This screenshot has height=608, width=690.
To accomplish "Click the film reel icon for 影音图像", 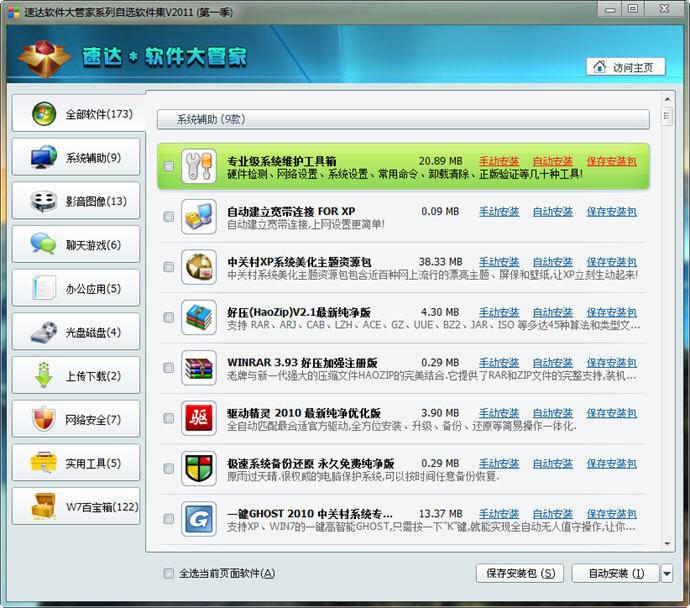I will tap(44, 201).
